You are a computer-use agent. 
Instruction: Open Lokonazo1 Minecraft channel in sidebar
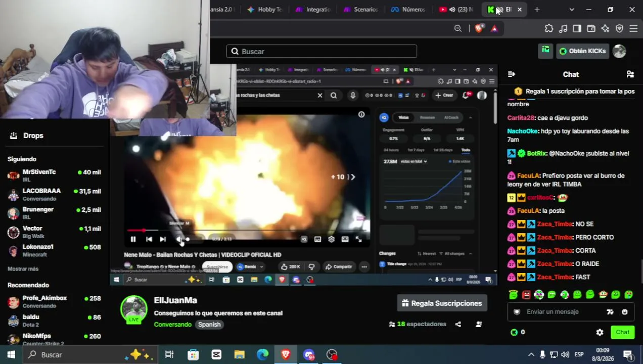[x=54, y=250]
